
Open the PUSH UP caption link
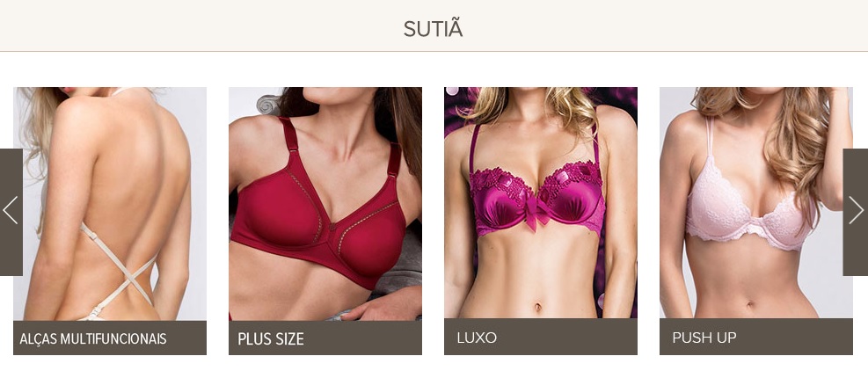click(704, 338)
